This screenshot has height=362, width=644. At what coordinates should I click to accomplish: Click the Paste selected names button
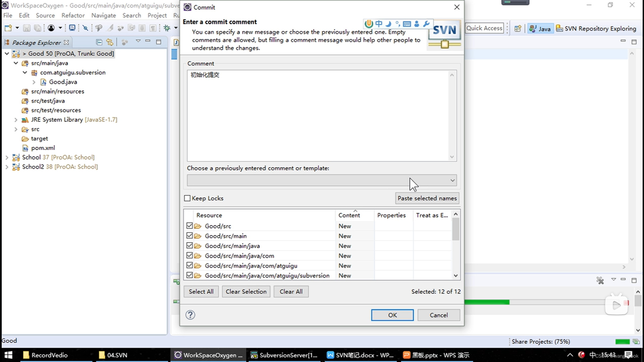click(427, 198)
